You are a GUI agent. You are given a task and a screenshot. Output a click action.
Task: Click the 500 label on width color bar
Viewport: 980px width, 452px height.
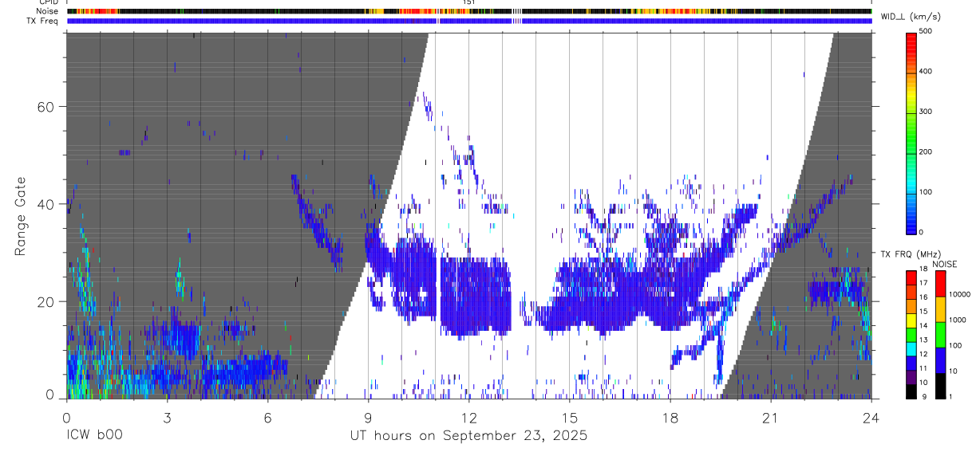[x=927, y=31]
